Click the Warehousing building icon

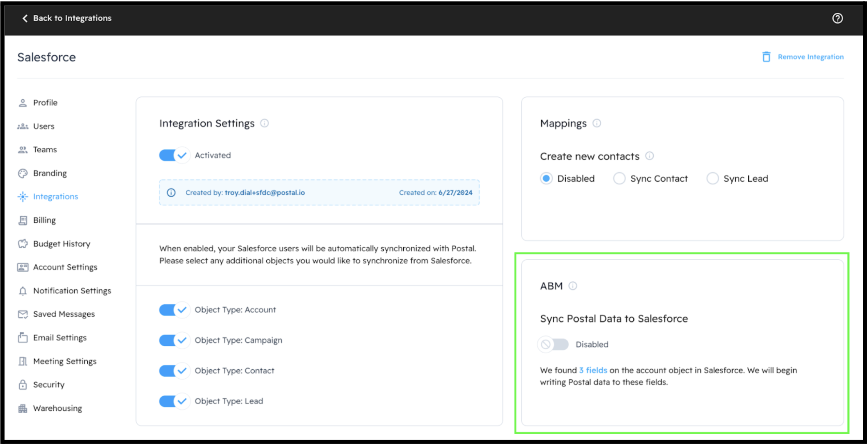coord(23,408)
